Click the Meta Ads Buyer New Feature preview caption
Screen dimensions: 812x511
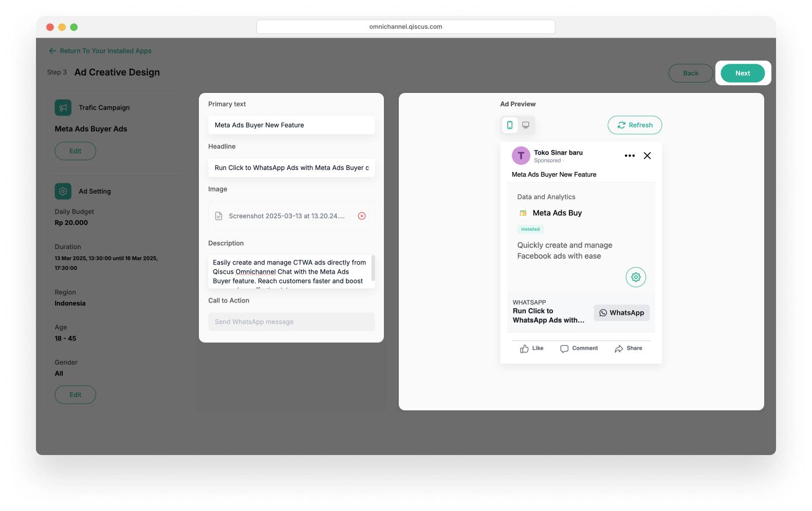(554, 175)
